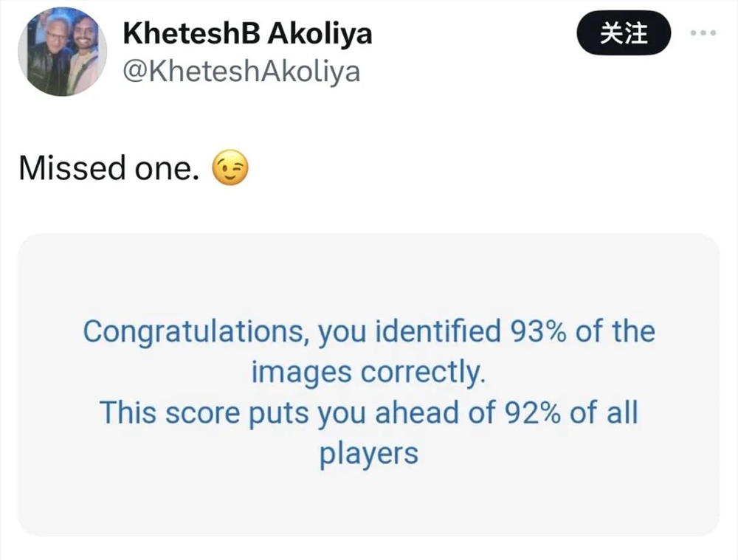Open the three-dot more options menu
The height and width of the screenshot is (560, 738).
tap(703, 34)
